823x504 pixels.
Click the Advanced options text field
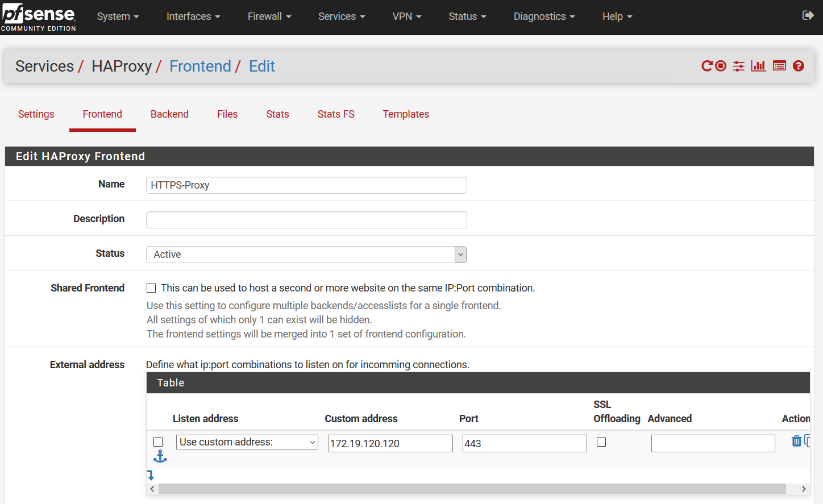(713, 443)
